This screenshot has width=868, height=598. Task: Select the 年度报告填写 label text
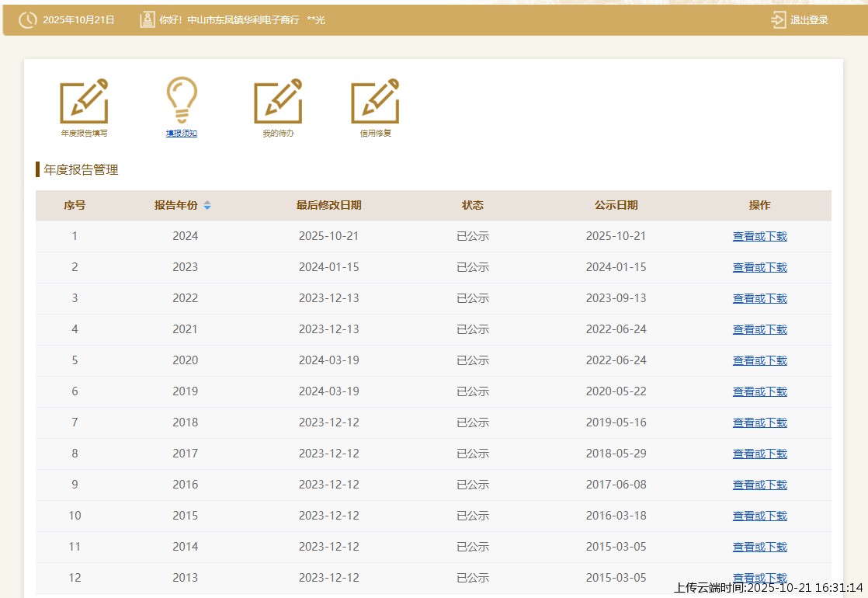click(x=84, y=134)
